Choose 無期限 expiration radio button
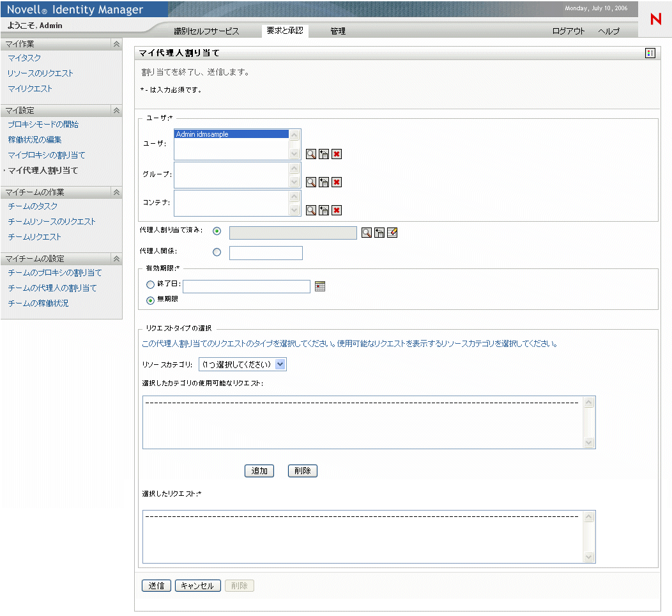Viewport: 672px width, 616px height. 150,300
